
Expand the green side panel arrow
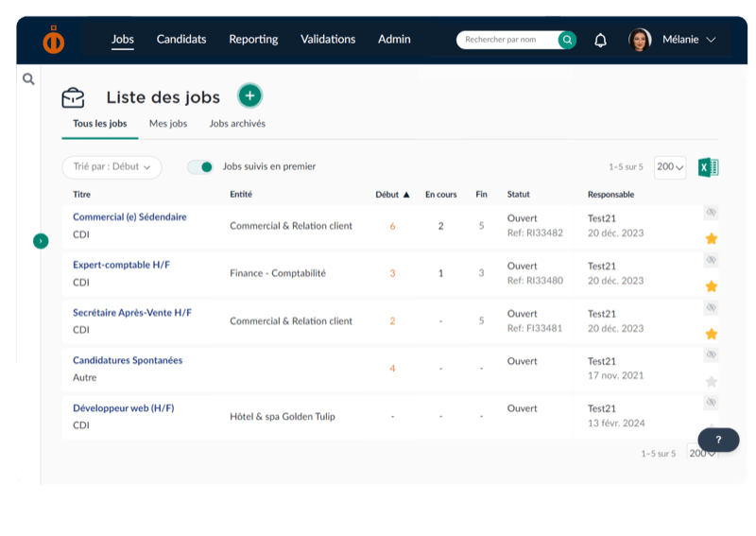pyautogui.click(x=41, y=241)
